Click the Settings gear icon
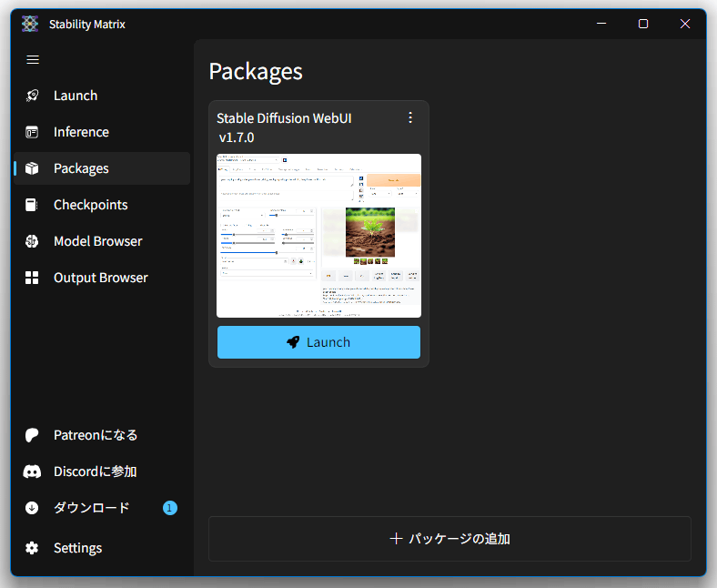This screenshot has height=588, width=717. coord(32,548)
